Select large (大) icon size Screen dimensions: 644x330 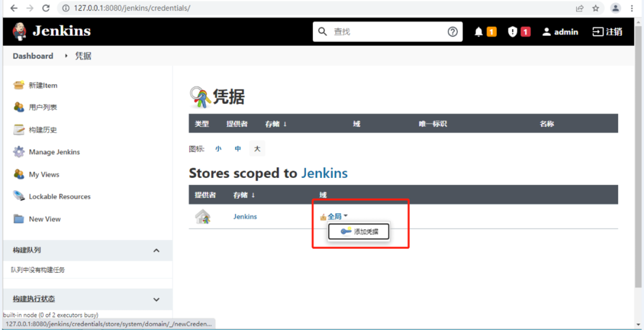point(257,149)
